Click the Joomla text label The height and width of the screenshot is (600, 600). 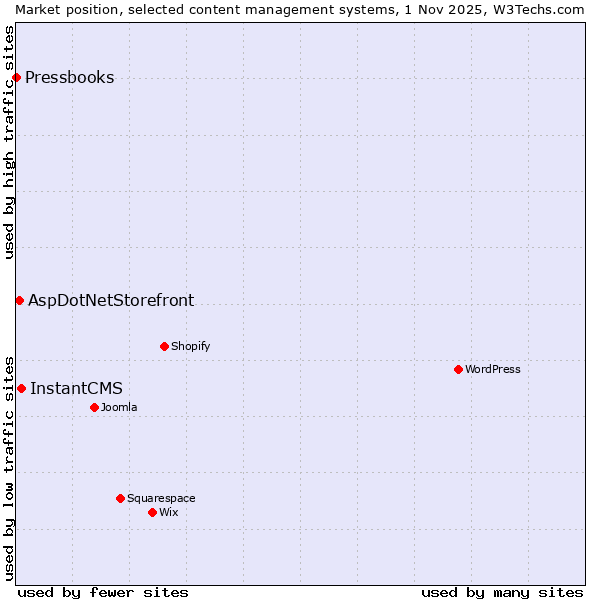[119, 407]
